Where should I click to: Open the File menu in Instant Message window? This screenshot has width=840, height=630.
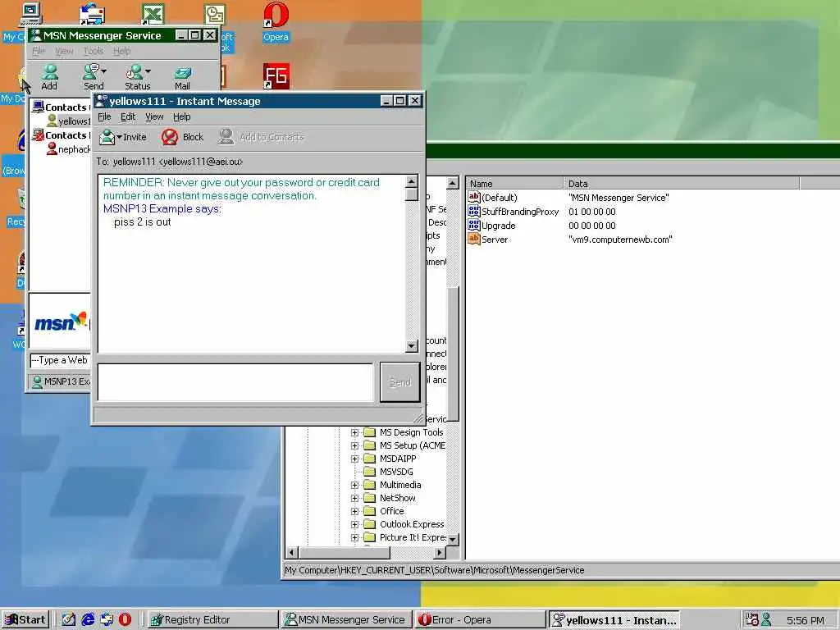point(104,116)
